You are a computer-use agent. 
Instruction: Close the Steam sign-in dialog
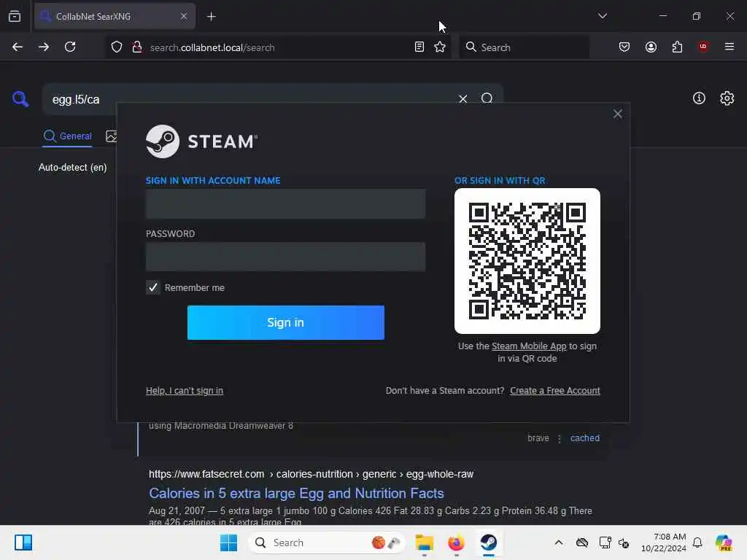617,114
